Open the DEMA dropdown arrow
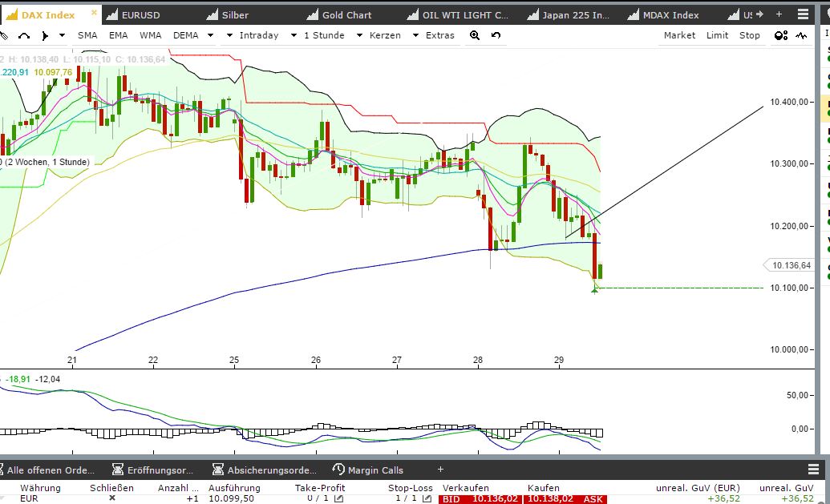Viewport: 830px width, 504px height. click(210, 35)
